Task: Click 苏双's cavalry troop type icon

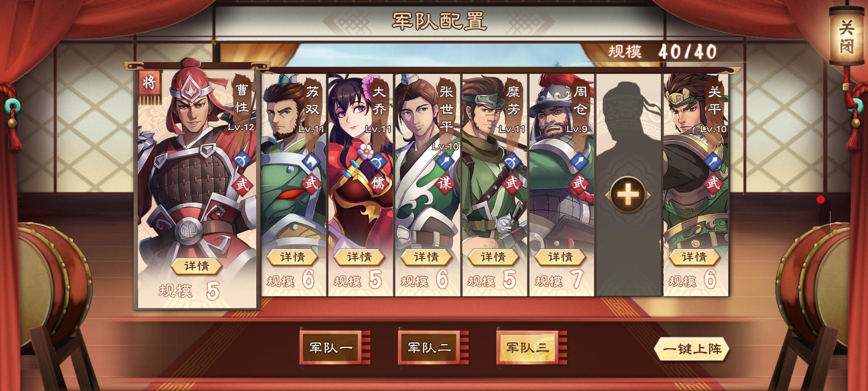Action: [x=311, y=162]
